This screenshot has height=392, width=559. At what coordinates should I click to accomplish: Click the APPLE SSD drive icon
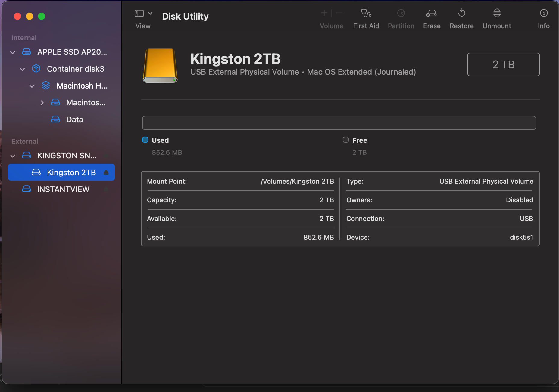pyautogui.click(x=27, y=52)
